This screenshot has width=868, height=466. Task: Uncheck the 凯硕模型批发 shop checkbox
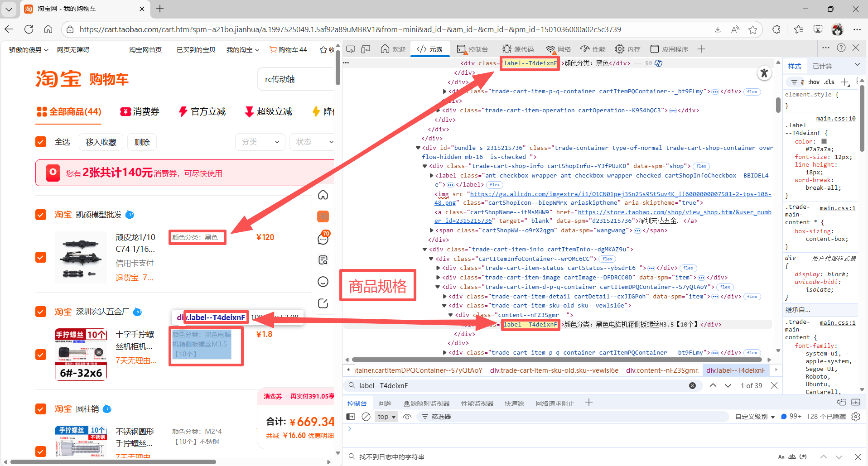point(41,214)
